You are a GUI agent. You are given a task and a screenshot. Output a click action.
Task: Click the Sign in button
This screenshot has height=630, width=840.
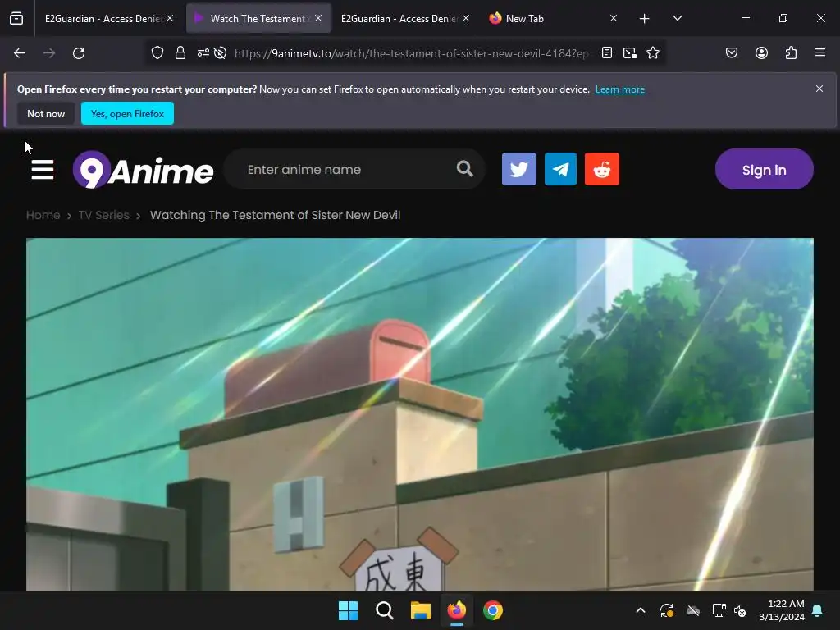765,169
